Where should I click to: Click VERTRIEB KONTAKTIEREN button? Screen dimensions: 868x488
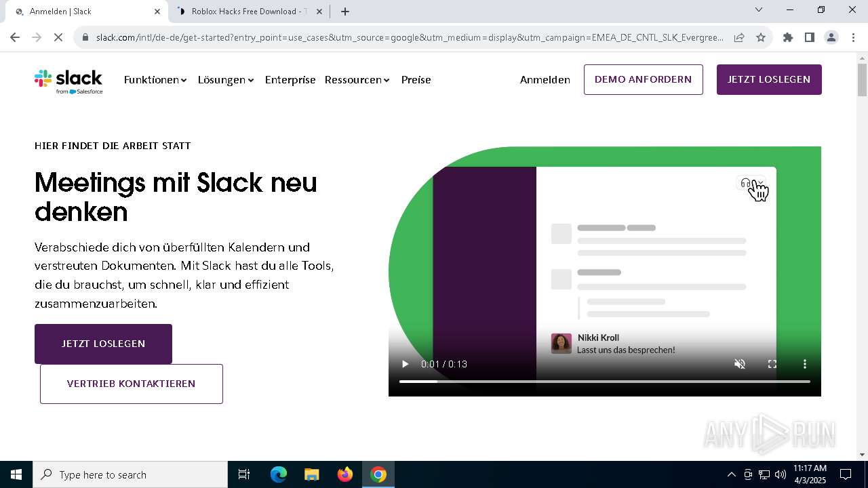tap(132, 384)
